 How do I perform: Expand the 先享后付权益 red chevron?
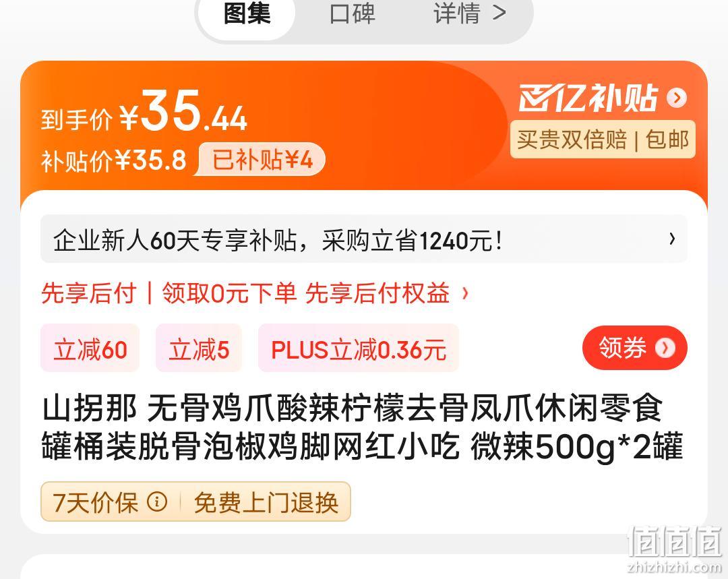pos(464,293)
